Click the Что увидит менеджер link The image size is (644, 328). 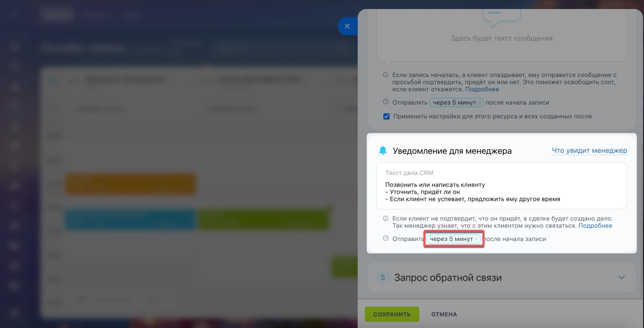pos(590,150)
